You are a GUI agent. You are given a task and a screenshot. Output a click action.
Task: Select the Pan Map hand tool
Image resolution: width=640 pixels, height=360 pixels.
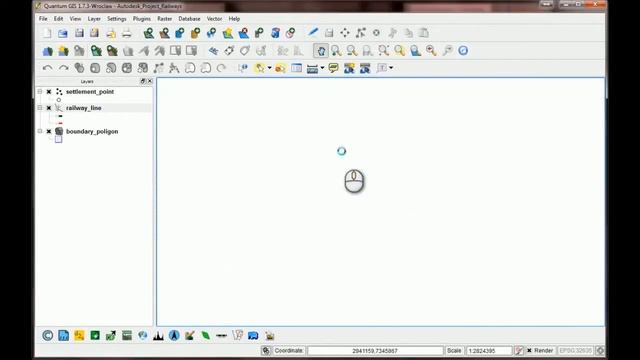[321, 51]
